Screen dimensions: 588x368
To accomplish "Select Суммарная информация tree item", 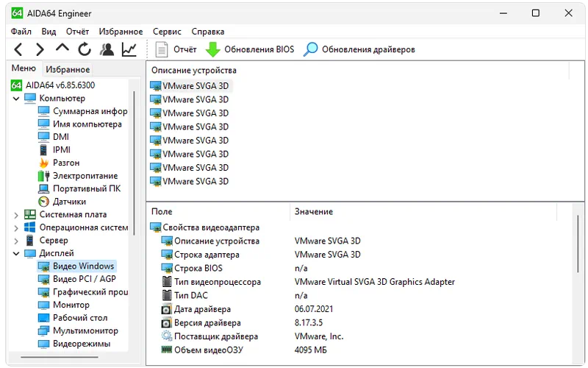I will point(83,111).
